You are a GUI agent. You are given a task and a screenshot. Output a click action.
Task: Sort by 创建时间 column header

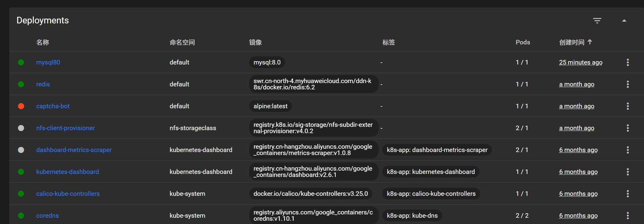point(572,42)
